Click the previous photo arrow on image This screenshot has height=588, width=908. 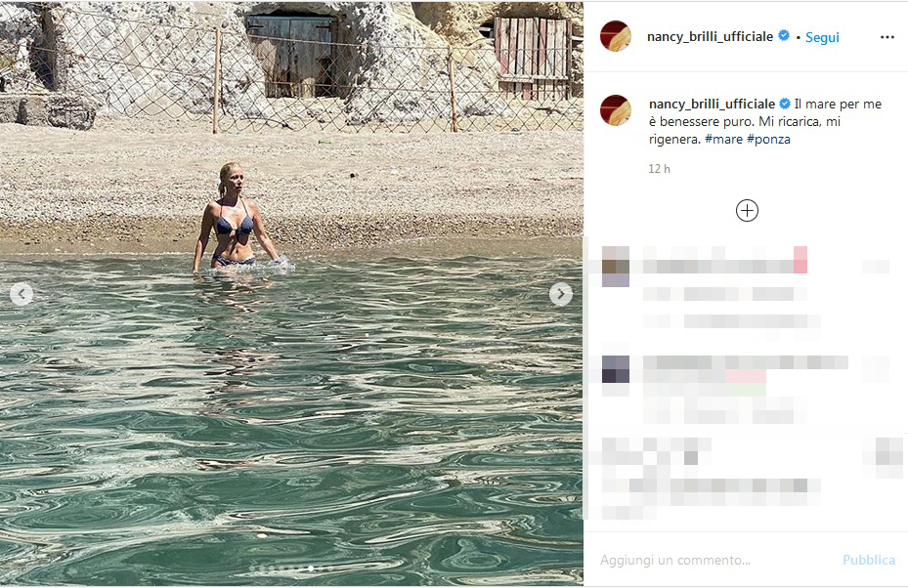22,295
